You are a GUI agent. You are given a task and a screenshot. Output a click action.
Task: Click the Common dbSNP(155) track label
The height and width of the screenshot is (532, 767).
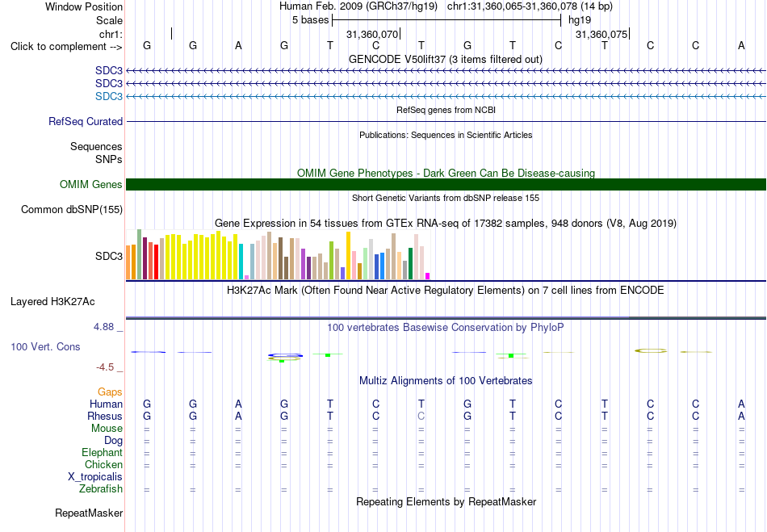pos(71,209)
